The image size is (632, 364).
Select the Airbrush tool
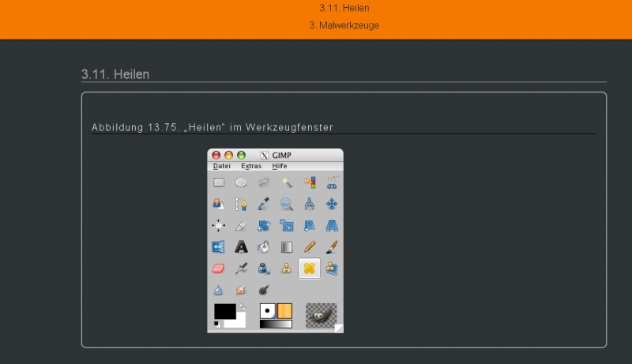(x=241, y=268)
